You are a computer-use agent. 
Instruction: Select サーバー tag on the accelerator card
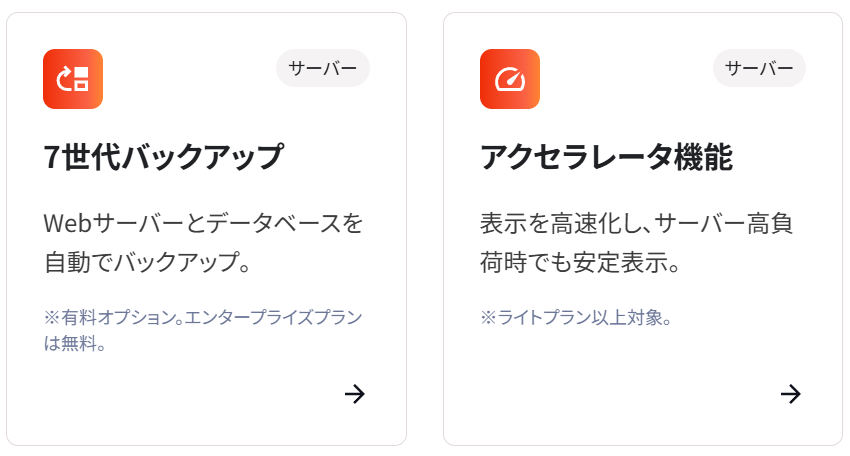click(759, 69)
